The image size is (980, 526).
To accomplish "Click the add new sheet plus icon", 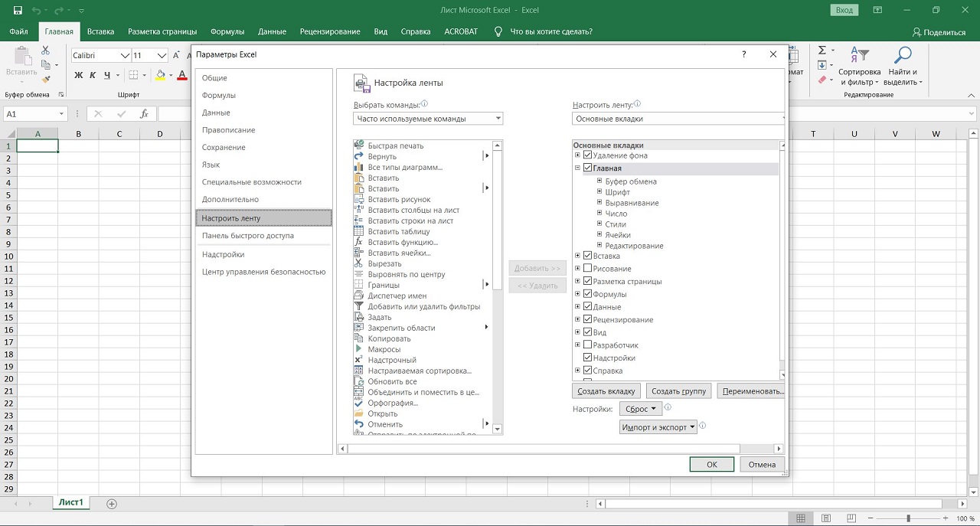I will [112, 503].
